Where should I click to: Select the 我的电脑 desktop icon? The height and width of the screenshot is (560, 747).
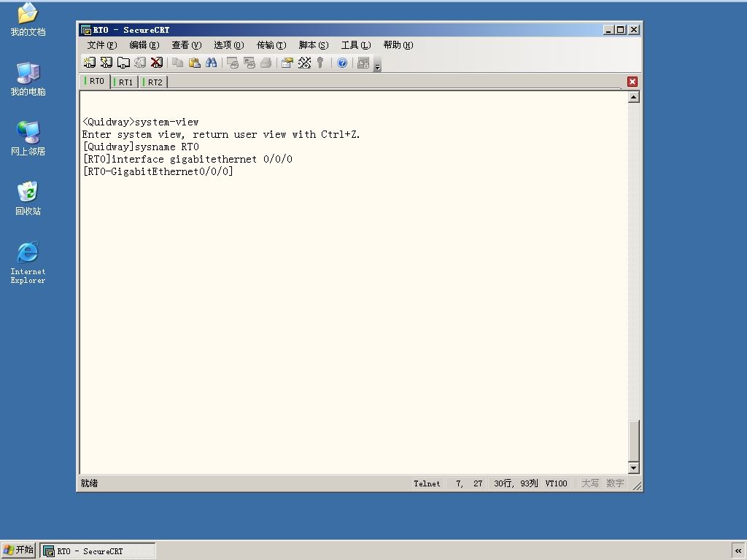tap(28, 79)
